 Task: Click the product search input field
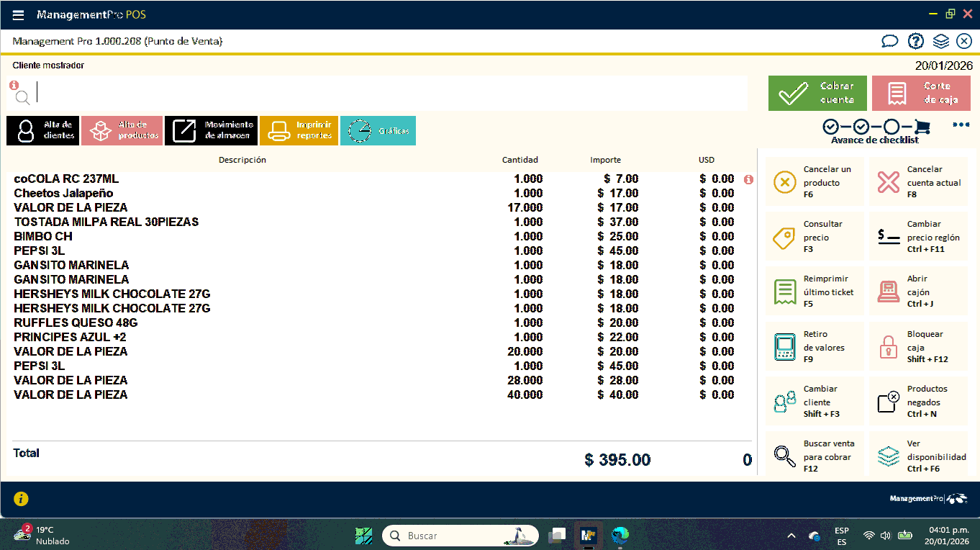point(389,94)
